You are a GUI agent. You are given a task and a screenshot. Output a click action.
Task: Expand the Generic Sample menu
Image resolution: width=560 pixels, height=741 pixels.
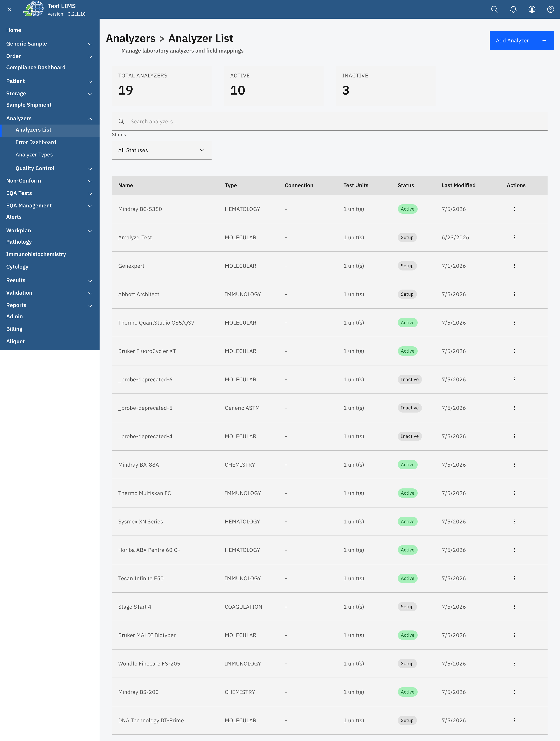point(50,44)
